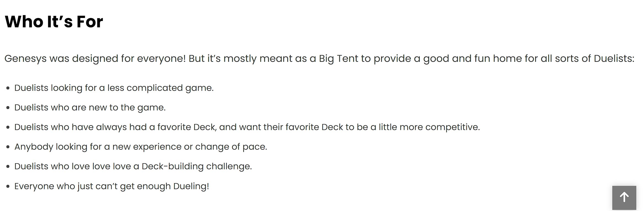The image size is (644, 211).
Task: Click the 'Genesys was designed for everyone' paragraph
Action: tap(319, 59)
